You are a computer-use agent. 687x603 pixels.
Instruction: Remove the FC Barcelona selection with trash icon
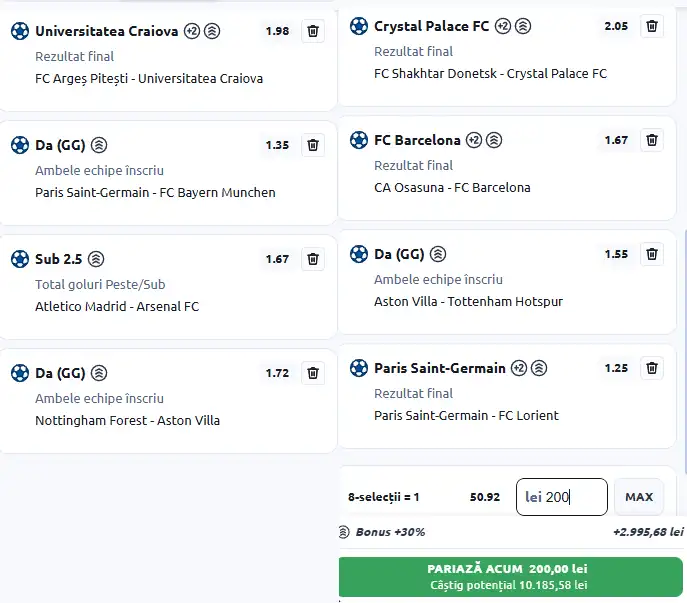pos(652,140)
